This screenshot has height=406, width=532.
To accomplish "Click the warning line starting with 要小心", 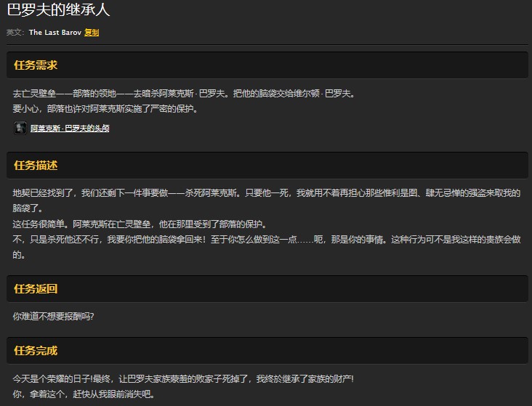I will (105, 109).
